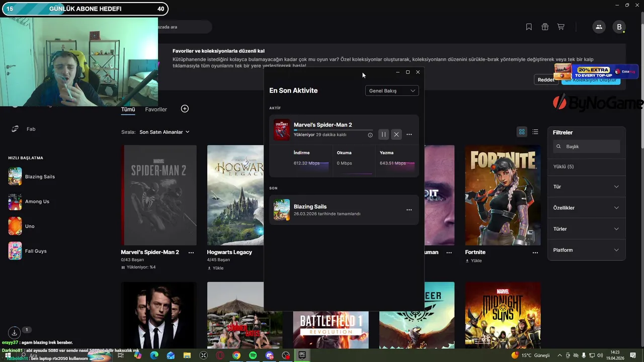Open the B profile avatar menu
Screen dimensions: 644x362
tap(619, 27)
